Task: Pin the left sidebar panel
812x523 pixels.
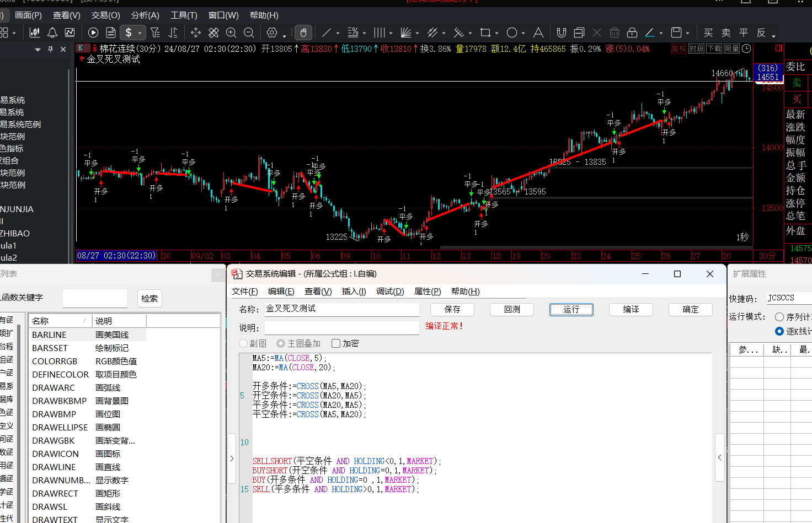Action: [x=50, y=49]
